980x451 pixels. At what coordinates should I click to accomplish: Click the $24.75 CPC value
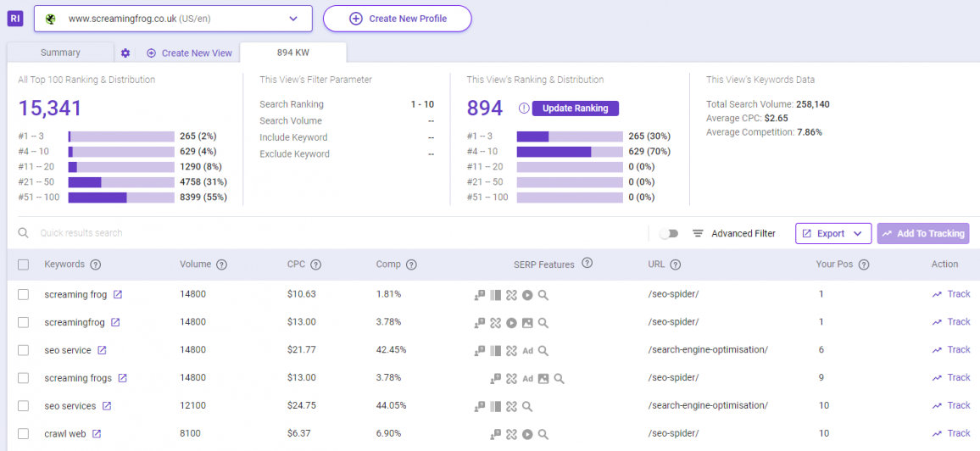point(301,405)
